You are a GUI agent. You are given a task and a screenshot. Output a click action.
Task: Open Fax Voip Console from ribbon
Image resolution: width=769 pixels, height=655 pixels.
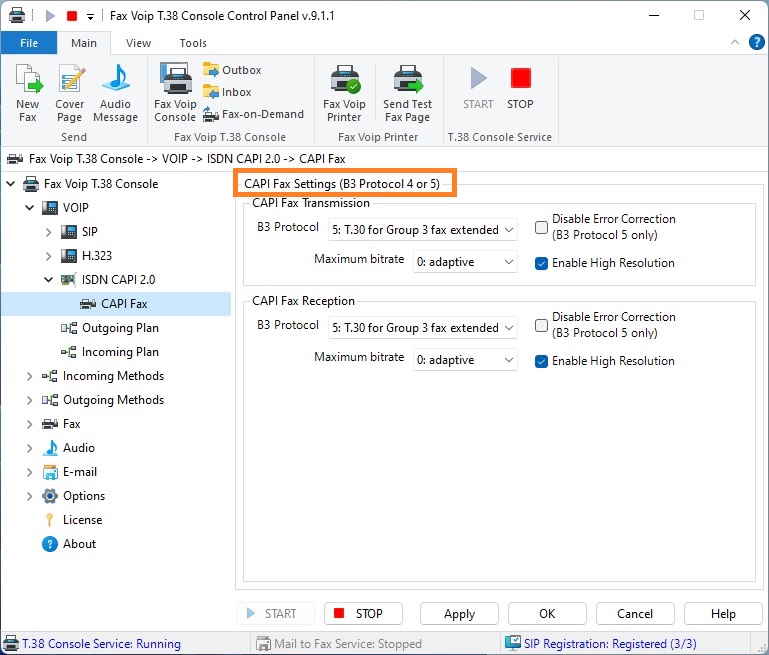click(x=175, y=93)
